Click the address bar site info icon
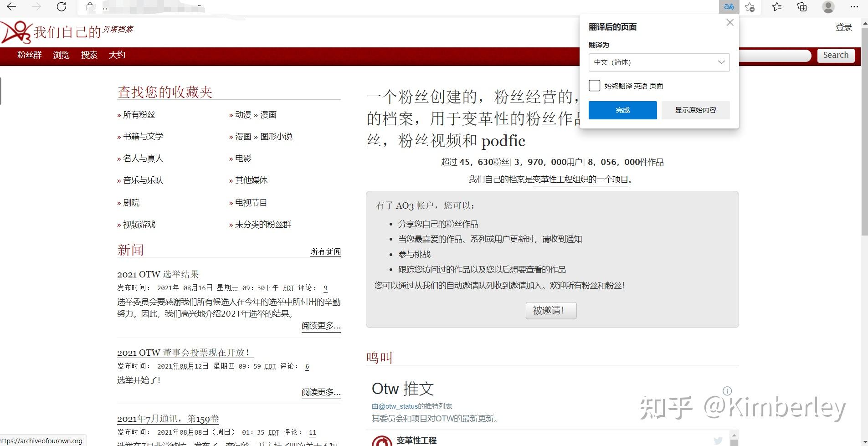Image resolution: width=868 pixels, height=446 pixels. coord(90,7)
